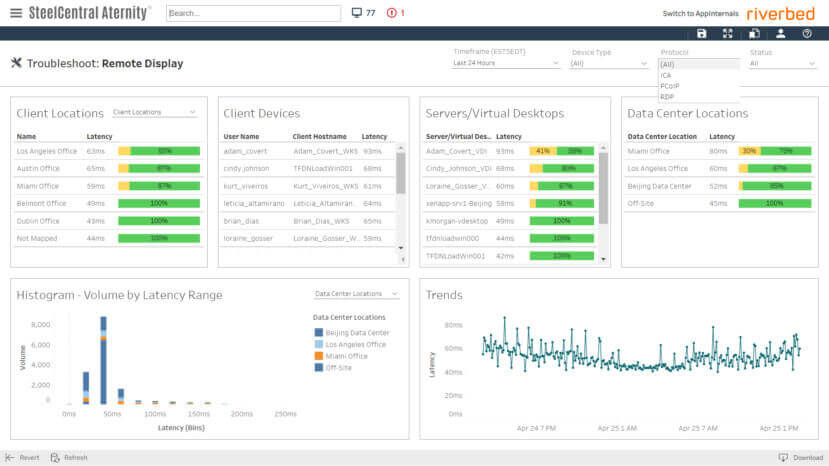Click the Refresh icon in footer

tap(55, 458)
